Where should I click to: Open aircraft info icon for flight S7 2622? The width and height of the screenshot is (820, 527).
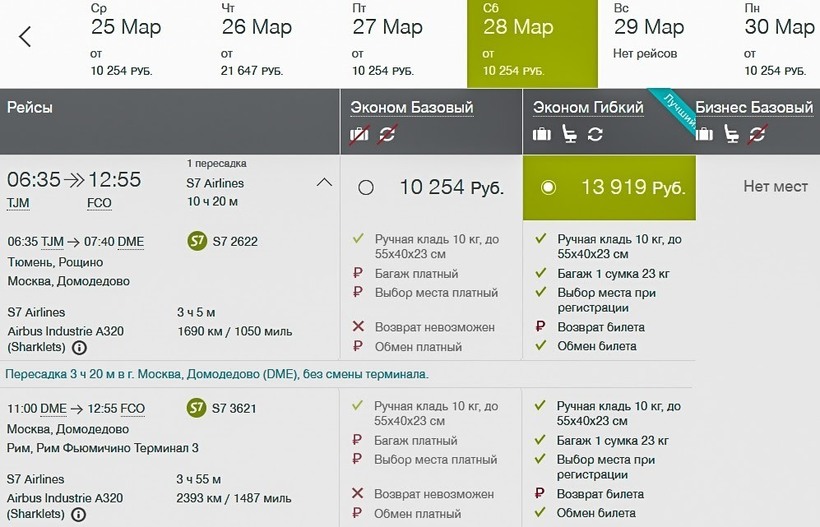click(79, 348)
